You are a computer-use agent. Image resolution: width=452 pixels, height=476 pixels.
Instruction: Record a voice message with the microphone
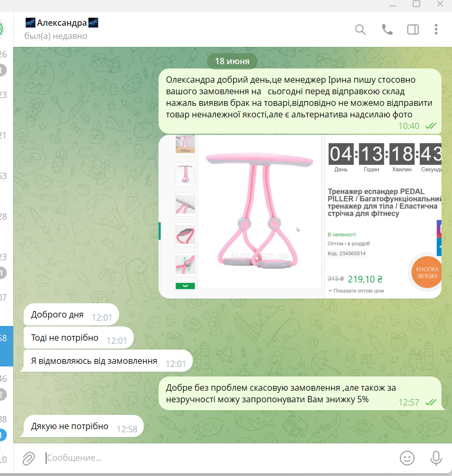click(x=436, y=458)
